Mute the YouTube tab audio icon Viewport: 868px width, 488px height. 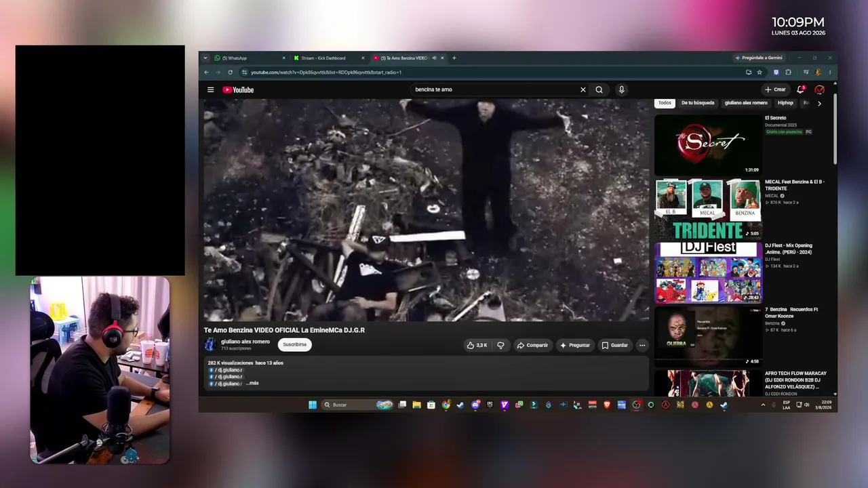(435, 58)
